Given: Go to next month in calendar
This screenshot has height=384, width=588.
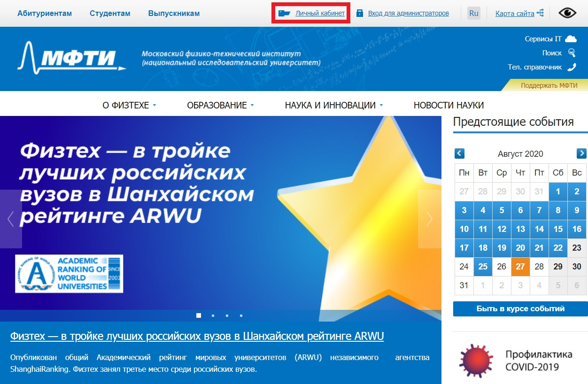Looking at the screenshot, I should 581,153.
